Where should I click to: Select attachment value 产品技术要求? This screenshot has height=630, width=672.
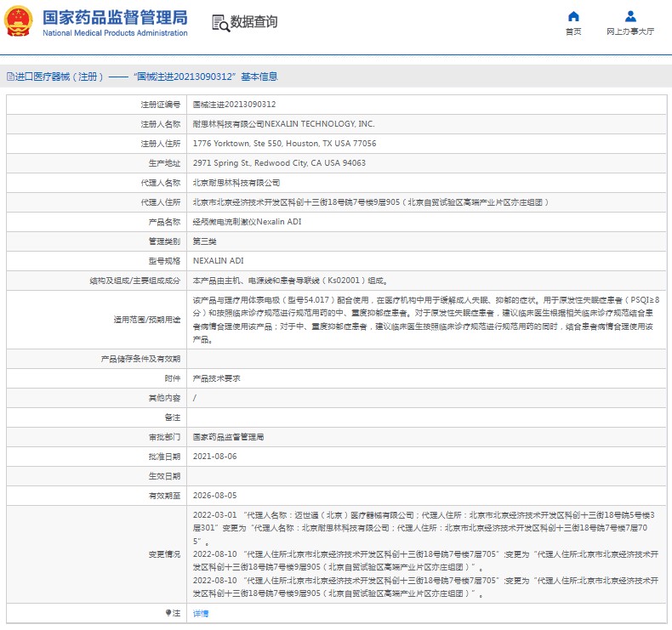[x=216, y=378]
